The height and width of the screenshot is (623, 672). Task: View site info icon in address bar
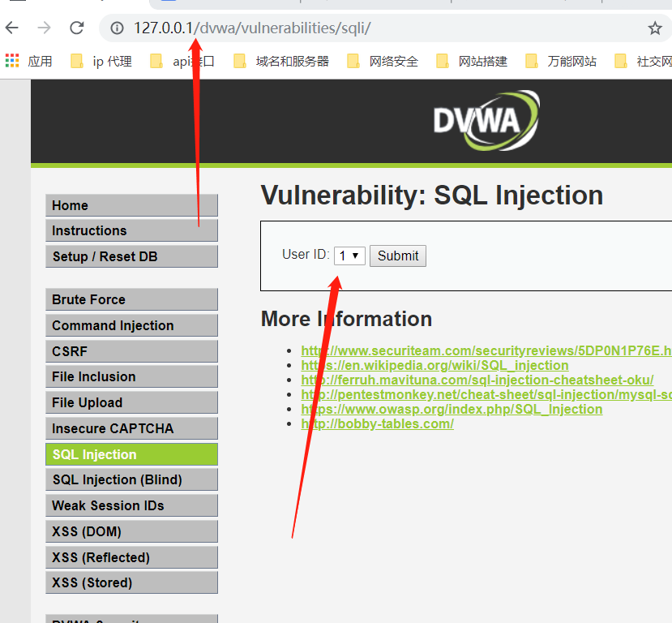tap(117, 28)
